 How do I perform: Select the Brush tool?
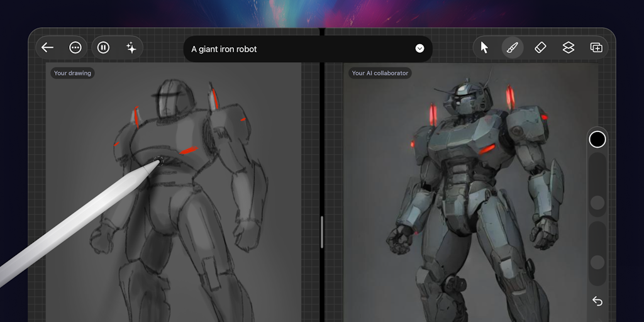(x=513, y=48)
